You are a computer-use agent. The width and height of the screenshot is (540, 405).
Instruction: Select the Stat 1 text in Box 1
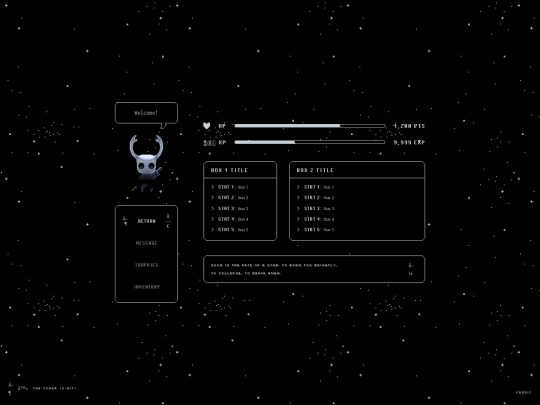tap(233, 187)
